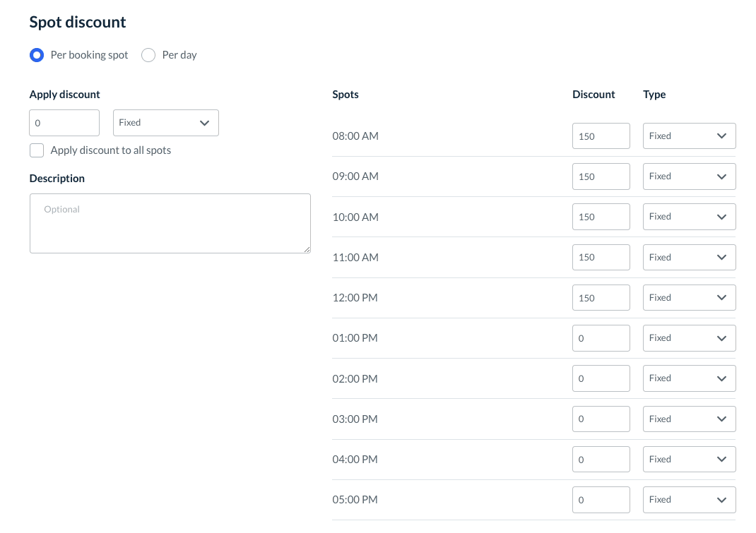Expand the 10:00 AM Fixed type selector

point(689,217)
